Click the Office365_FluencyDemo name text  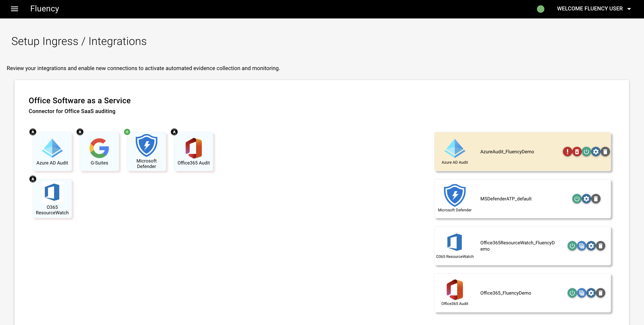pos(505,293)
